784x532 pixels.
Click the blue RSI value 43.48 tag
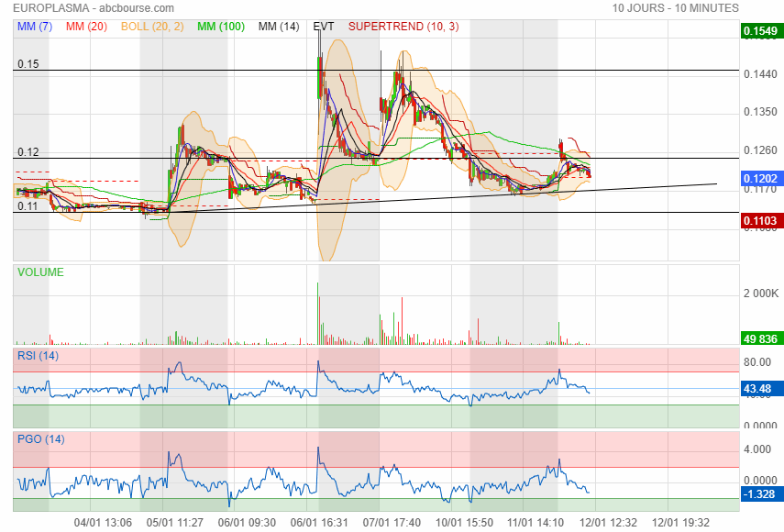pyautogui.click(x=760, y=390)
